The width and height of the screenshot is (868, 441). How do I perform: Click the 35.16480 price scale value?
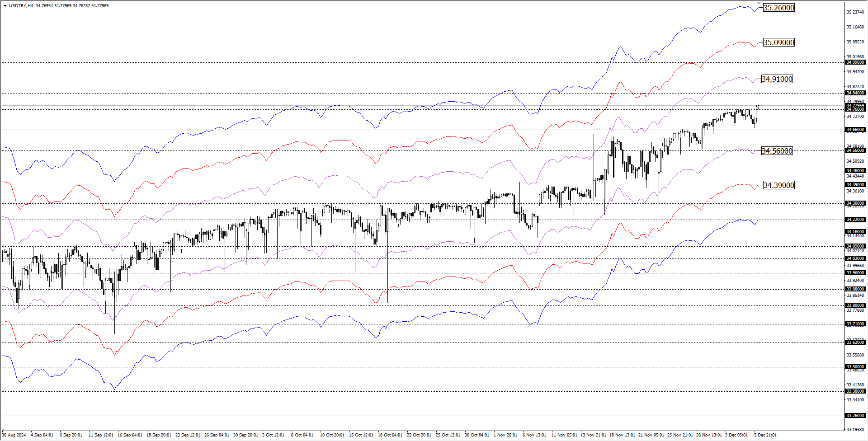(x=855, y=27)
